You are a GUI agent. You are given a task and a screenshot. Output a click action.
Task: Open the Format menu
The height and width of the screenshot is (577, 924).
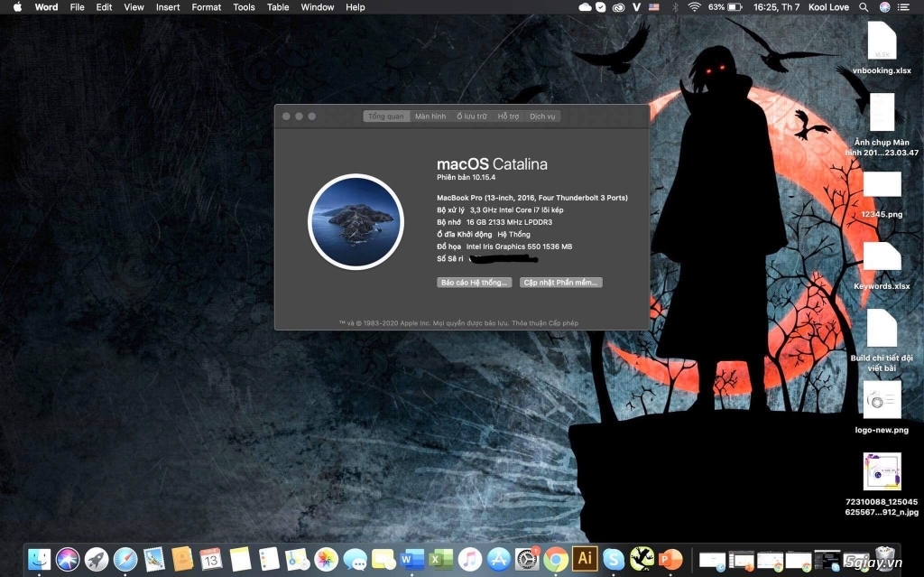[x=207, y=7]
